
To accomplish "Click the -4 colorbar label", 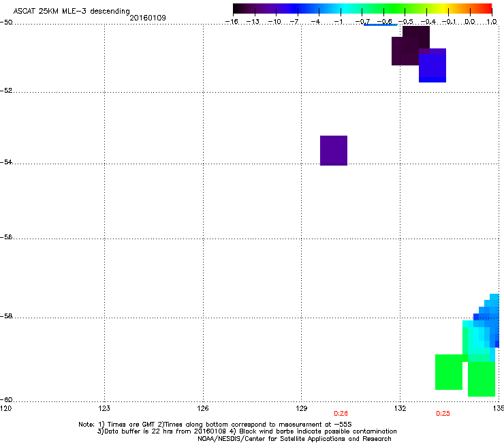I will tap(315, 22).
